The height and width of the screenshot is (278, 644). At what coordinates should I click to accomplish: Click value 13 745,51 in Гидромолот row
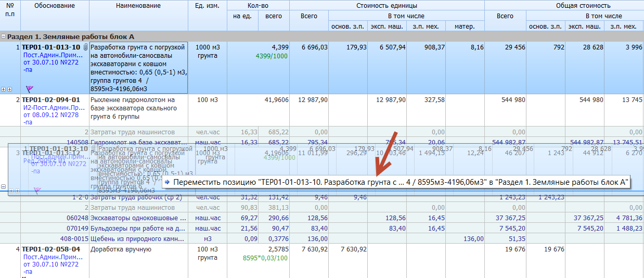tap(626, 142)
